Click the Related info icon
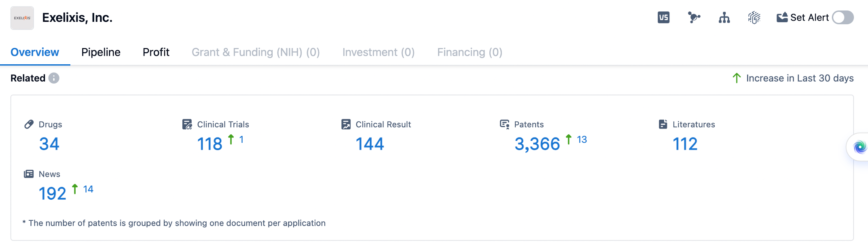 (54, 78)
